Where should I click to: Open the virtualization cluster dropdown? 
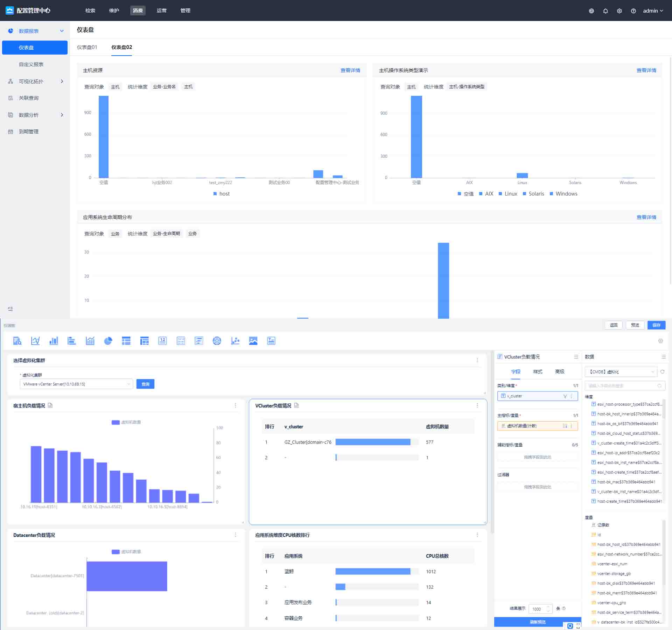click(76, 384)
